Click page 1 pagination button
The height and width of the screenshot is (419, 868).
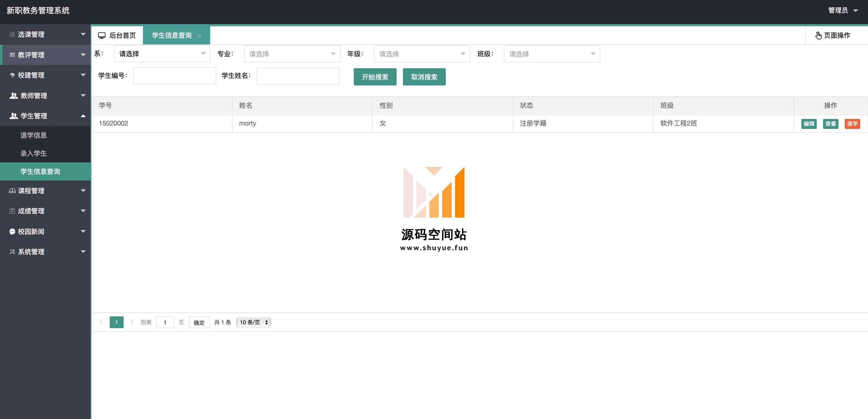click(x=117, y=322)
